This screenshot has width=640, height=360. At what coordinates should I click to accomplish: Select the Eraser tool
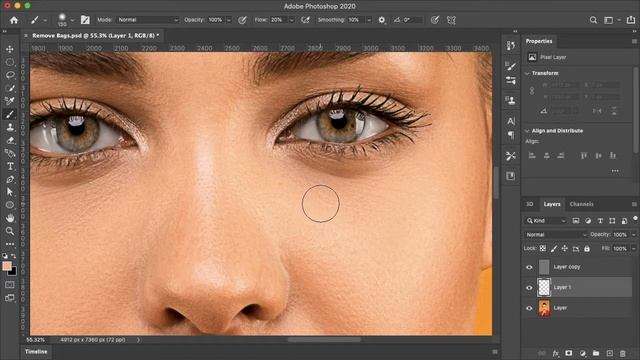tap(10, 140)
